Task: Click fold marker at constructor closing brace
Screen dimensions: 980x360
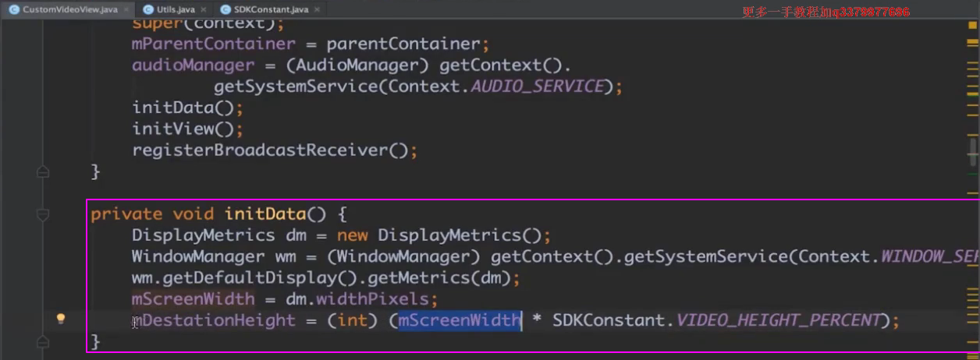Action: (x=43, y=171)
